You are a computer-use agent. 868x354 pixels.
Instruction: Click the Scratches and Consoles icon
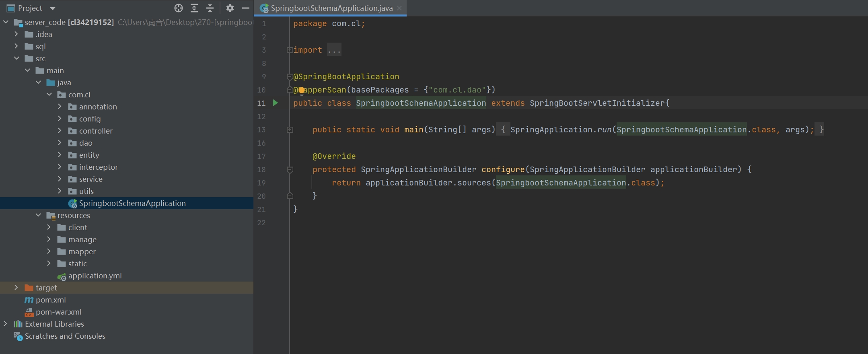click(18, 336)
